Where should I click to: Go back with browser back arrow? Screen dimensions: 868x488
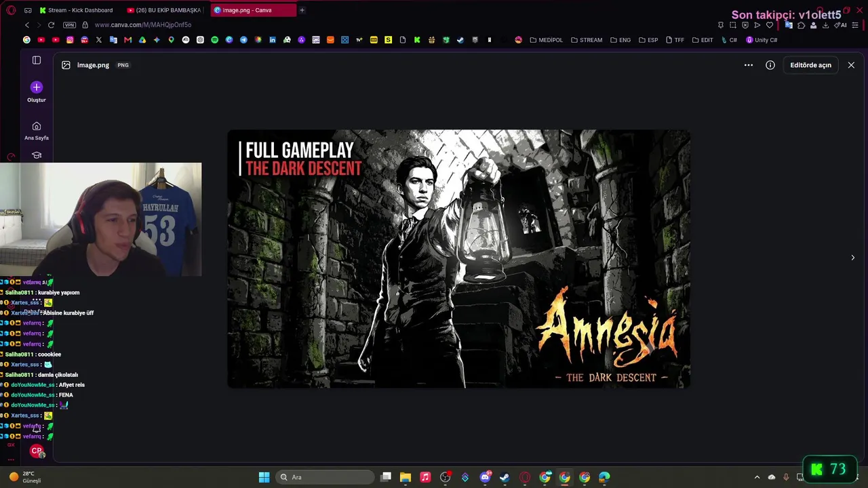coord(27,25)
